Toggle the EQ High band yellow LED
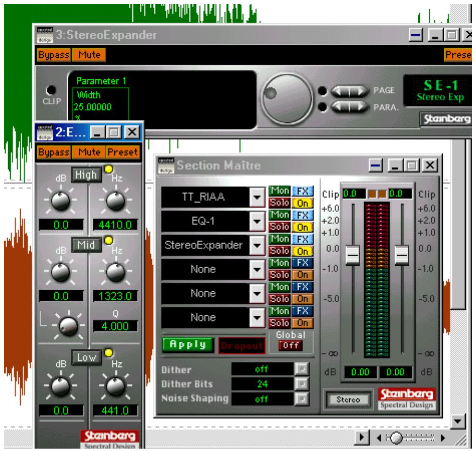The height and width of the screenshot is (451, 476). point(109,169)
